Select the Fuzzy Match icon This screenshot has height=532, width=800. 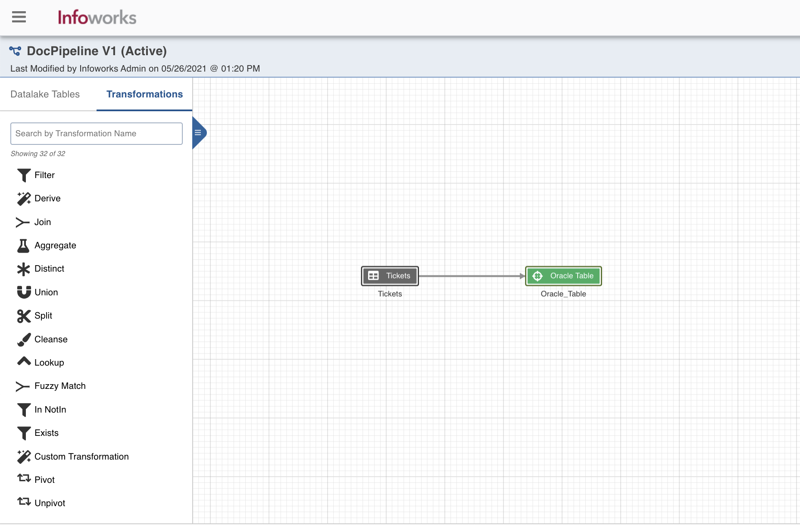[x=23, y=386]
